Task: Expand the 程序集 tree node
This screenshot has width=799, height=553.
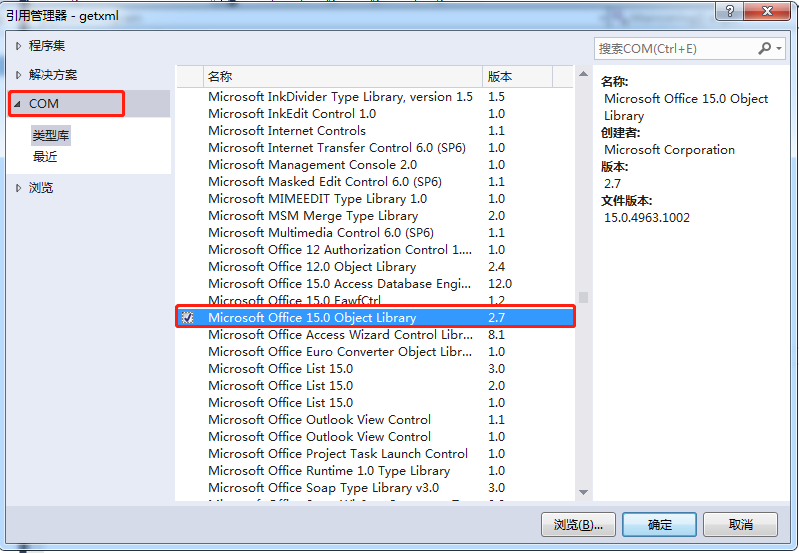Action: (x=18, y=46)
